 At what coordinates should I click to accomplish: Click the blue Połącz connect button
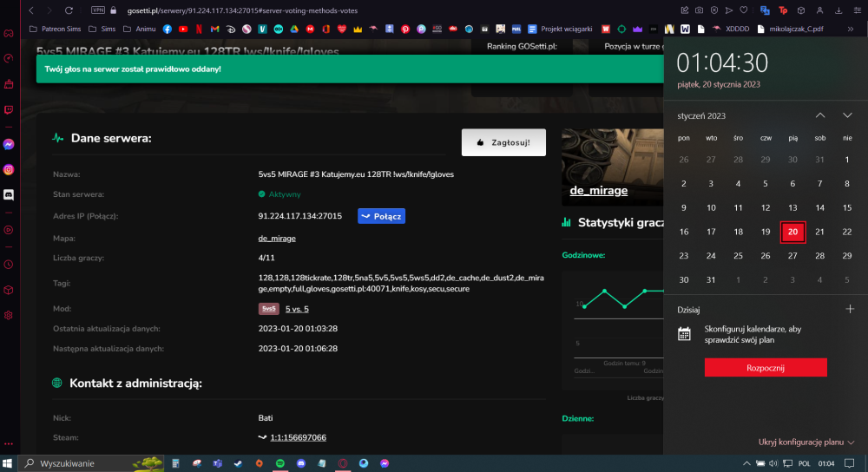(x=381, y=216)
